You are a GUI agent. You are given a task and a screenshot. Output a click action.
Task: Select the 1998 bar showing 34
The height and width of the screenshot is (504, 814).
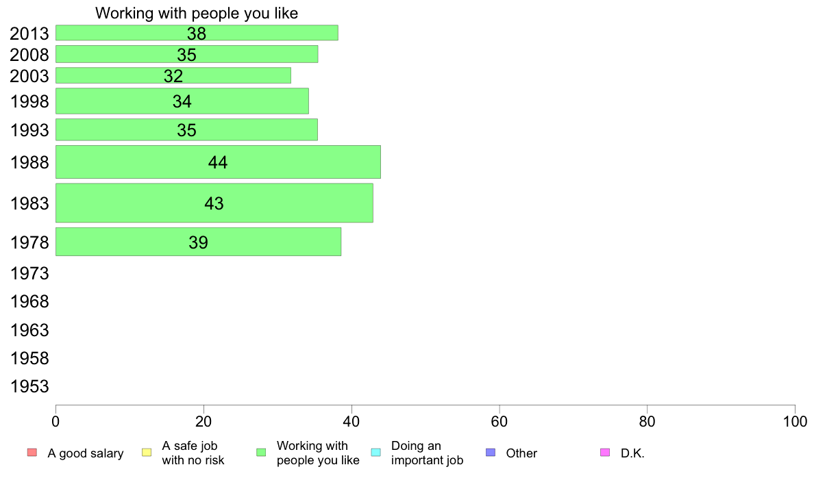[182, 101]
